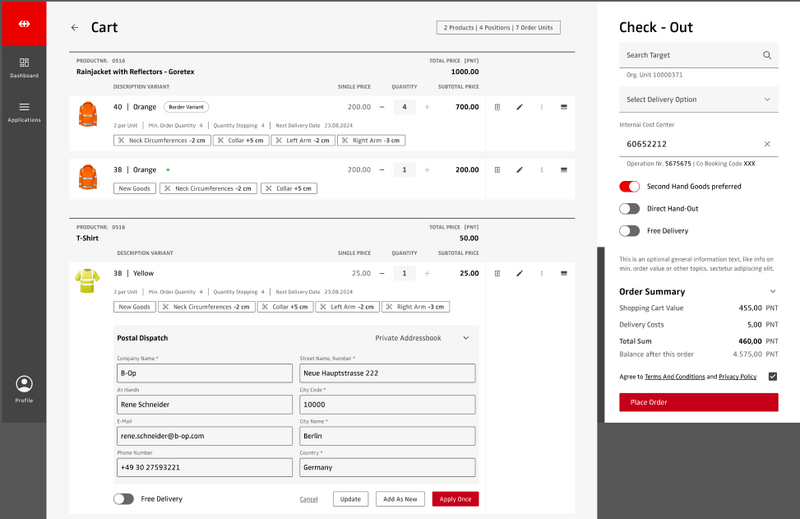800x519 pixels.
Task: Open the Privacy Policy link
Action: (x=737, y=377)
